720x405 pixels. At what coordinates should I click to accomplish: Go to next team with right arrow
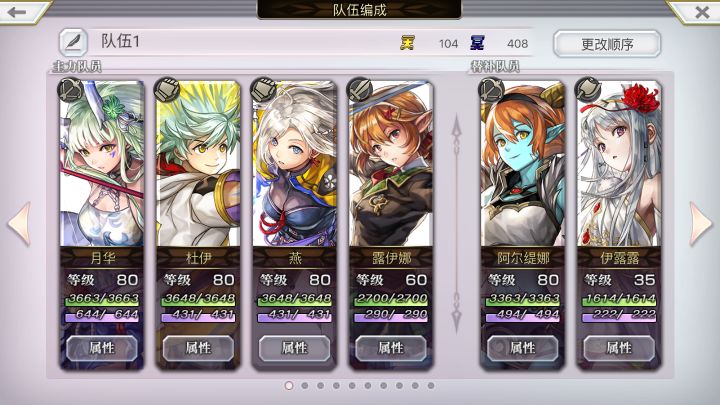pos(701,223)
